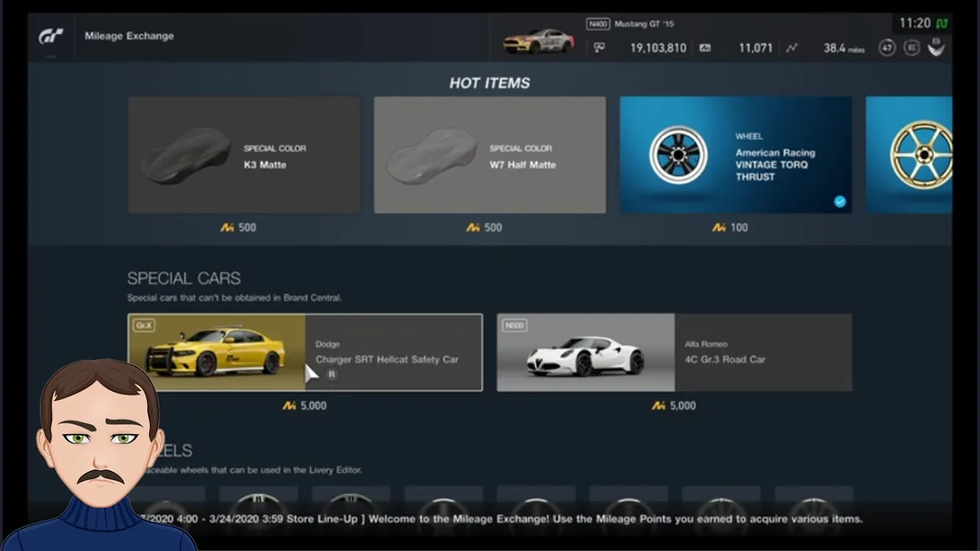
Task: Click the Mileage Exchange title
Action: 129,36
